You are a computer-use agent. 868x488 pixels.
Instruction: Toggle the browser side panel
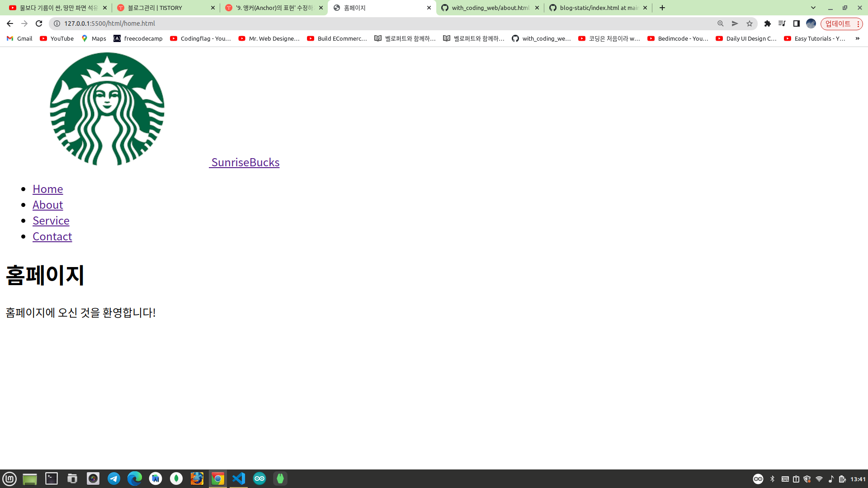coord(797,23)
